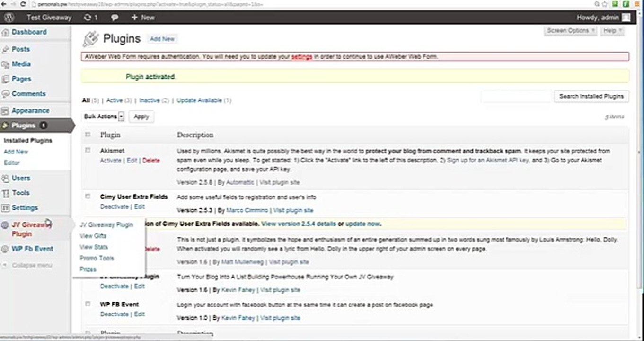Viewport: 644px width, 341px height.
Task: Open View version 2.5.4 details link
Action: tap(299, 224)
